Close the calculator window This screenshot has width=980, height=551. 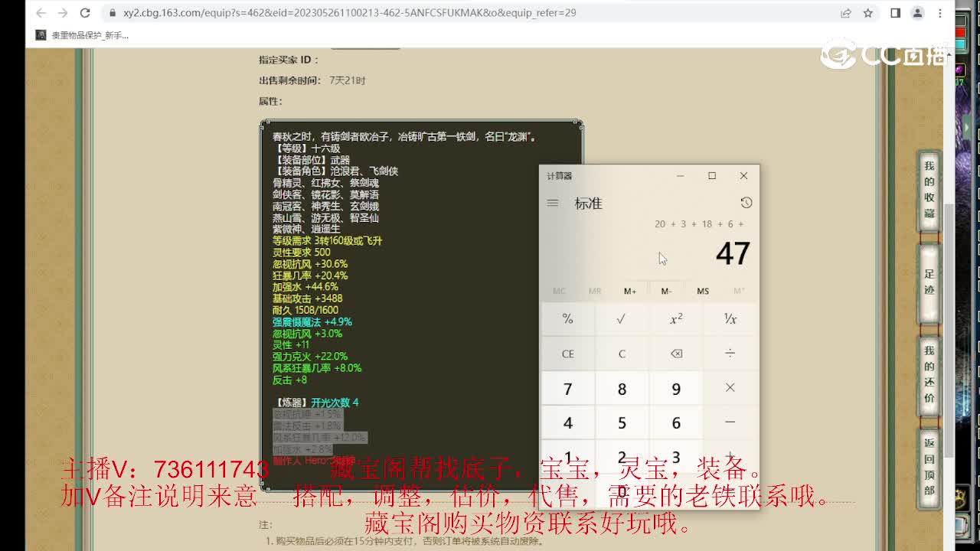[x=743, y=176]
